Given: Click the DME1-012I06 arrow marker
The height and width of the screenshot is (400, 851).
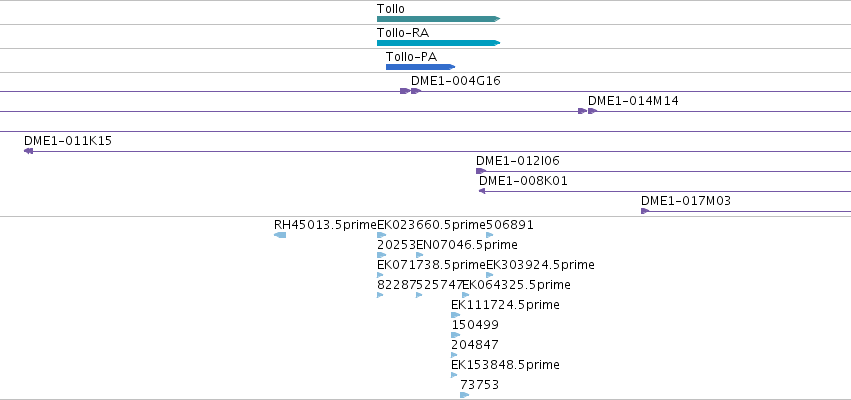Looking at the screenshot, I should (x=481, y=171).
